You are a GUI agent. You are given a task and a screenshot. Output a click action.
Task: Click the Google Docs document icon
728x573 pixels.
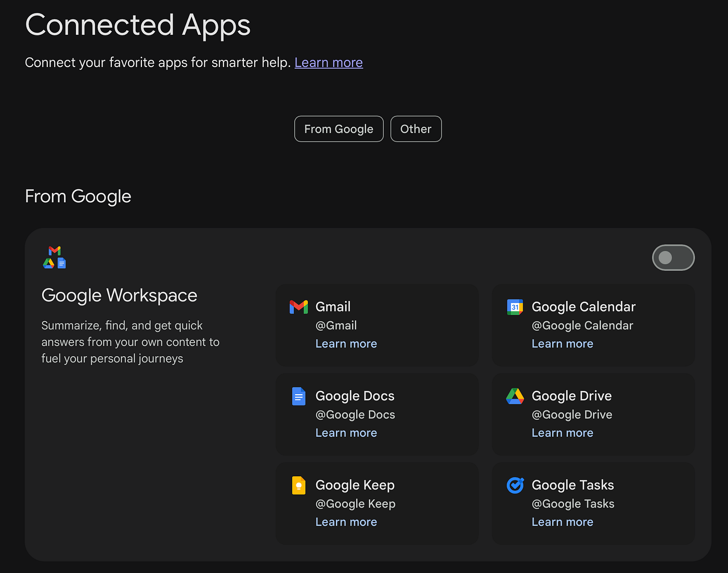click(298, 396)
